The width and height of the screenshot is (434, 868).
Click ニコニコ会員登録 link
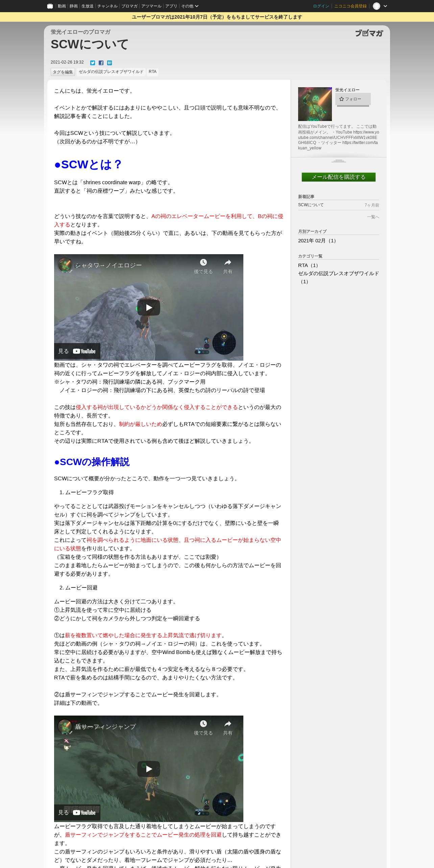(x=351, y=6)
